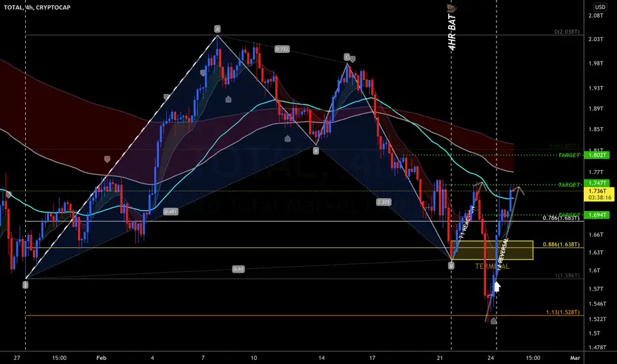
Task: Click date 10 on the time axis
Action: click(x=254, y=357)
